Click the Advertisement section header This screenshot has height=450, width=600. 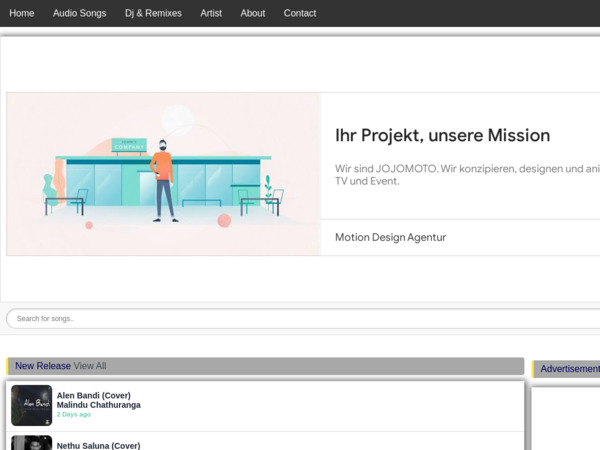tap(566, 369)
